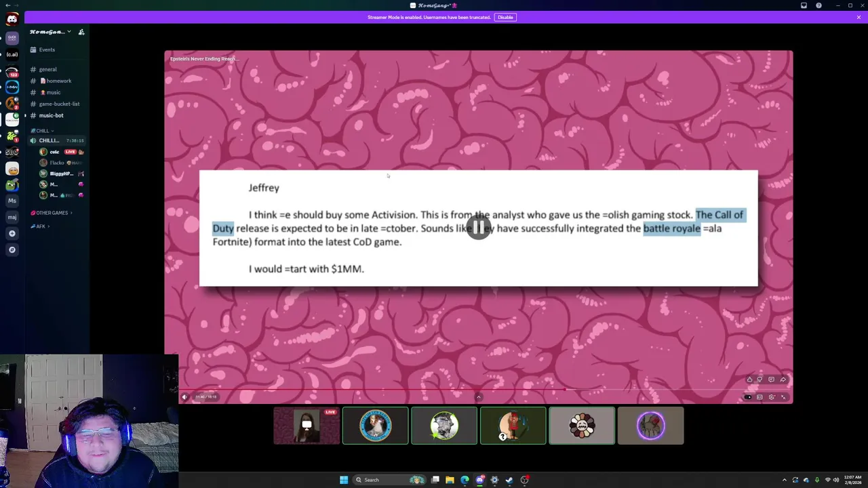
Task: Click the thumbs-down dislike icon on video
Action: click(759, 380)
